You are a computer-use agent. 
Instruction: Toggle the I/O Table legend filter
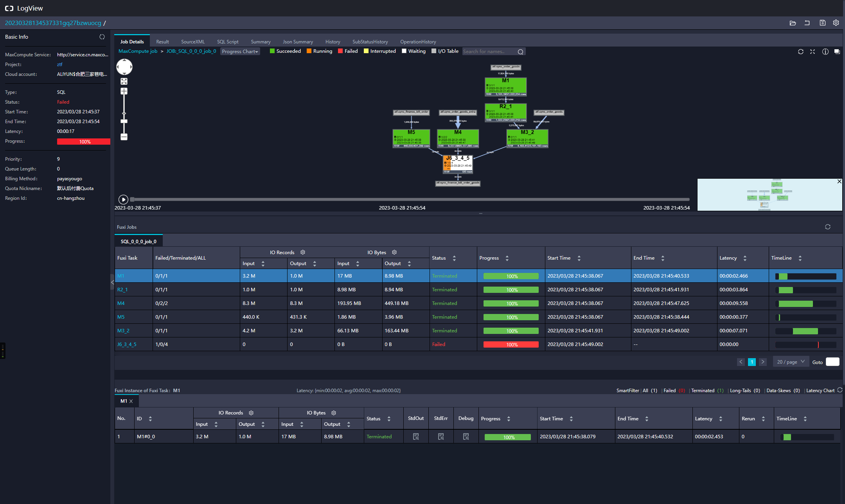tap(445, 51)
